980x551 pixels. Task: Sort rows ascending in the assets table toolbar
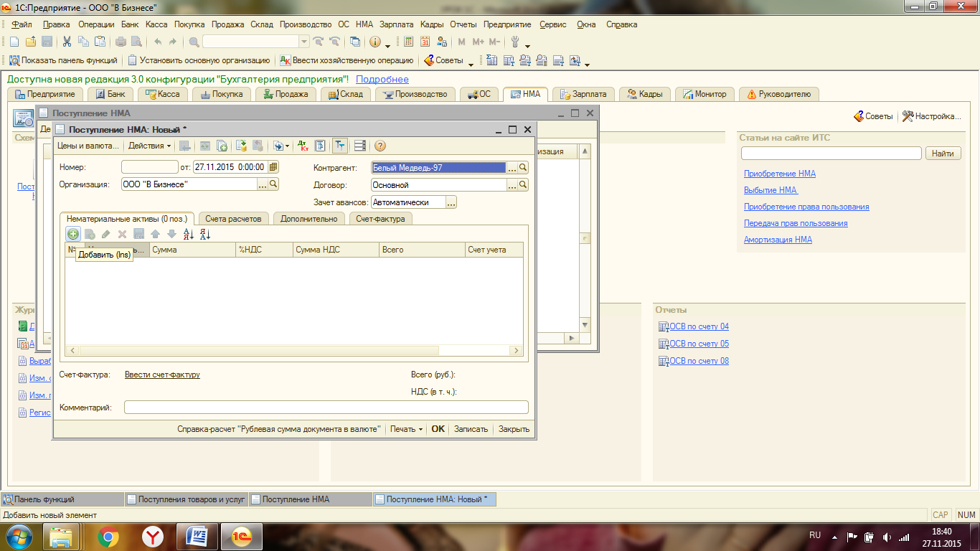[189, 234]
